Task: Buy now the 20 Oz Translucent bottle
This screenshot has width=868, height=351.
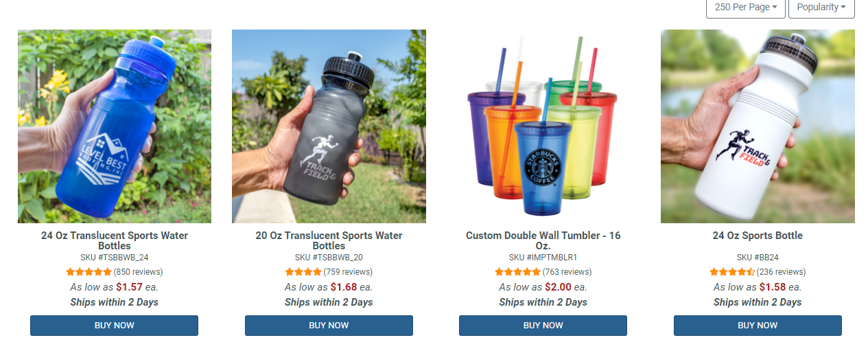Action: (329, 326)
